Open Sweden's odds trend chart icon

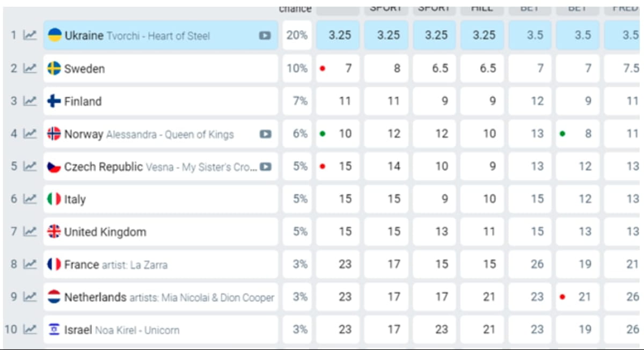30,68
